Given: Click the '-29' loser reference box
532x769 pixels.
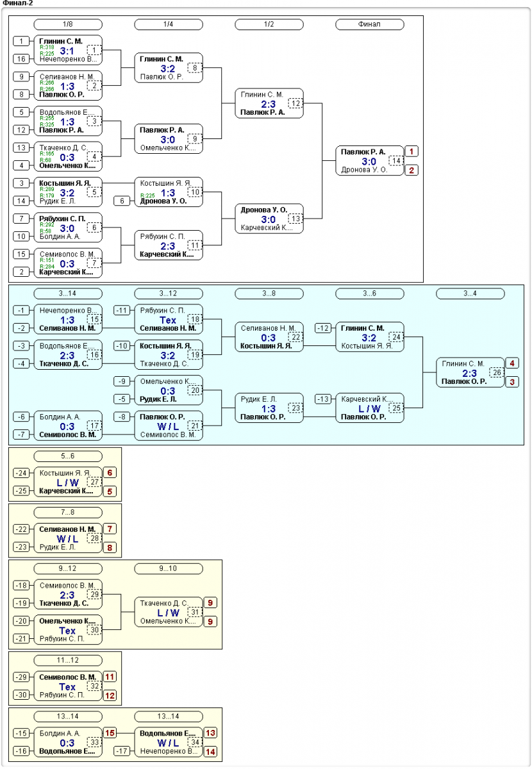Looking at the screenshot, I should pyautogui.click(x=22, y=677).
